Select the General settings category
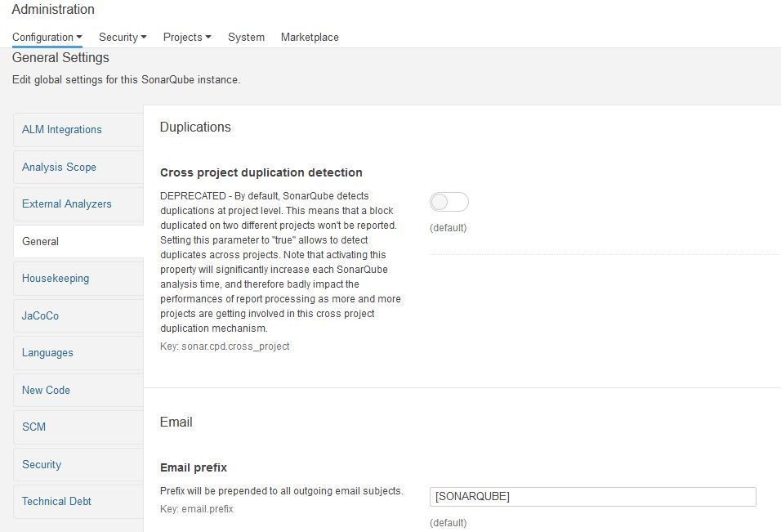Screen dimensions: 781x532 point(78,241)
